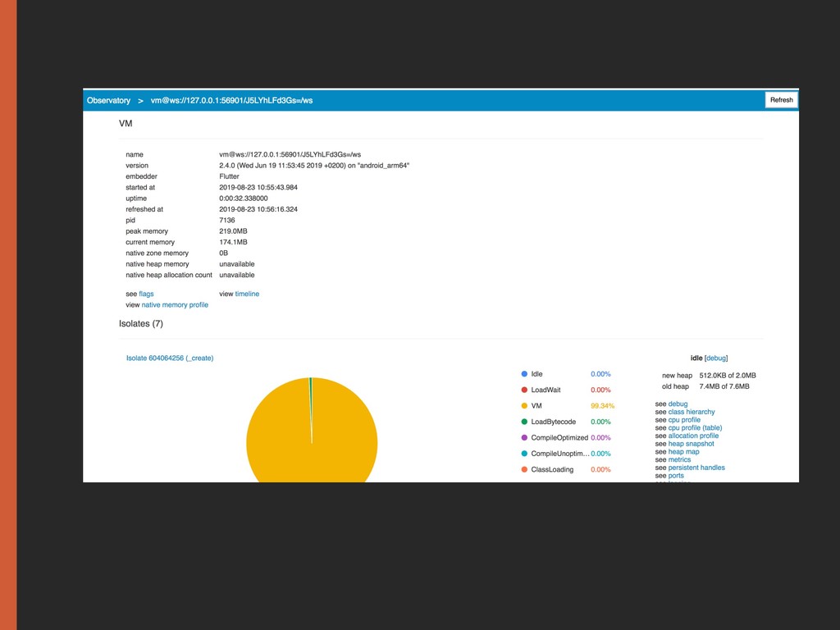Click native zone memory value 0B

tap(223, 253)
